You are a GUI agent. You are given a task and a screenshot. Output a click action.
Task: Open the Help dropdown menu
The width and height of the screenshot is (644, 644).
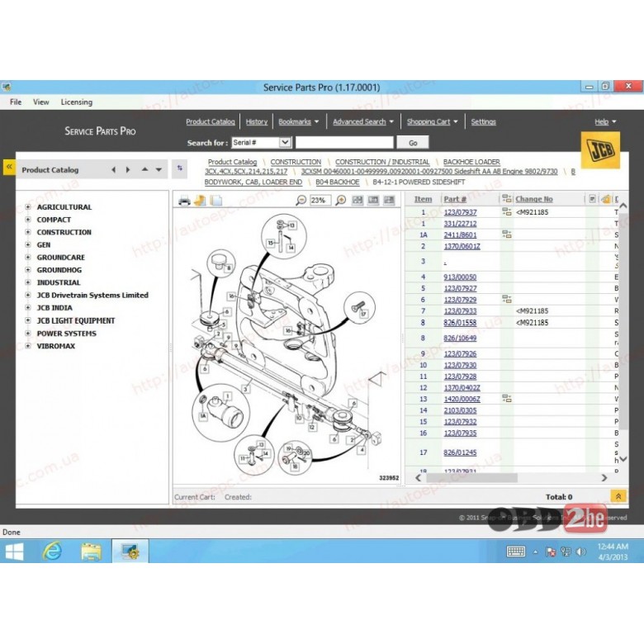[605, 121]
